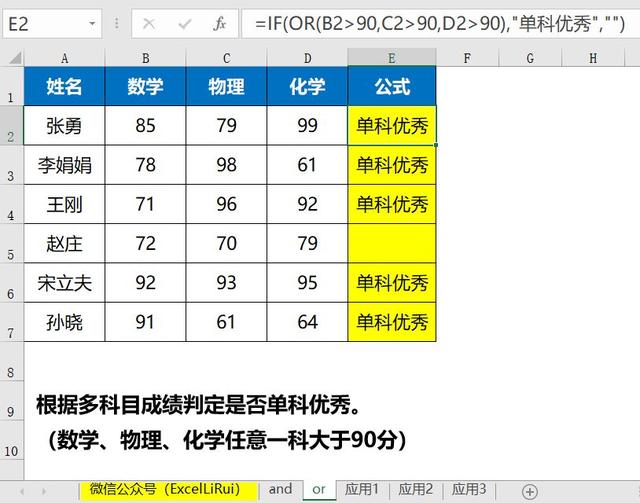Open the Name Box dropdown arrow

pos(92,24)
